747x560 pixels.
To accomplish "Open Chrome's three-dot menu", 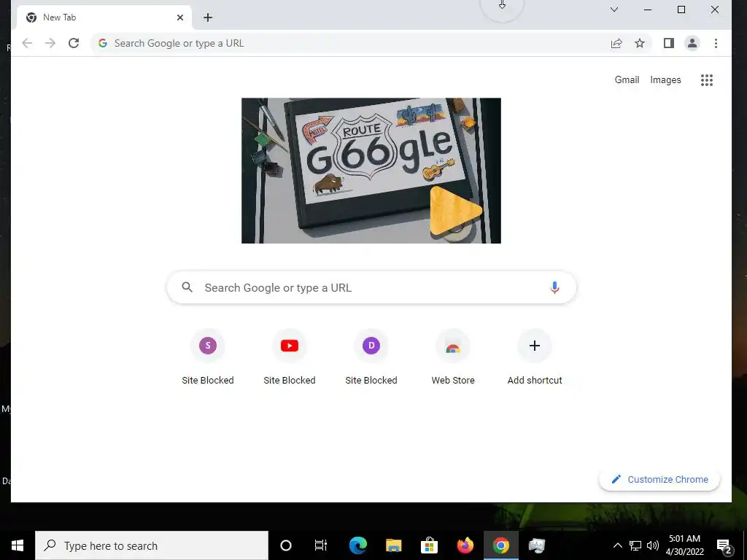I will (x=716, y=43).
